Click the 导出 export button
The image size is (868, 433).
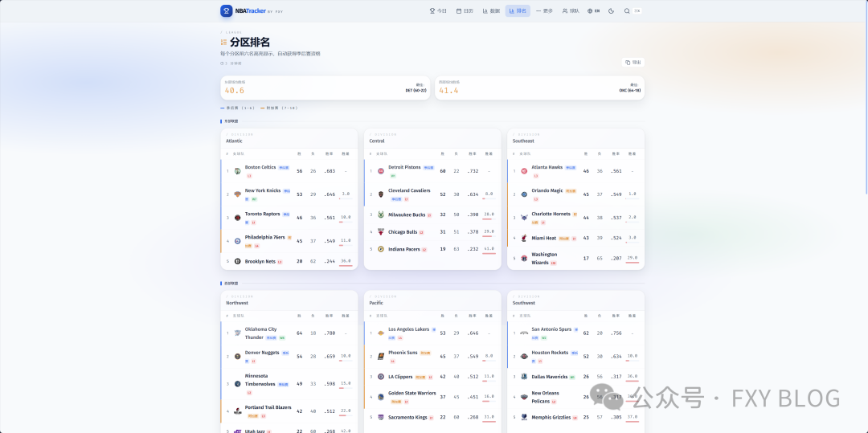633,63
